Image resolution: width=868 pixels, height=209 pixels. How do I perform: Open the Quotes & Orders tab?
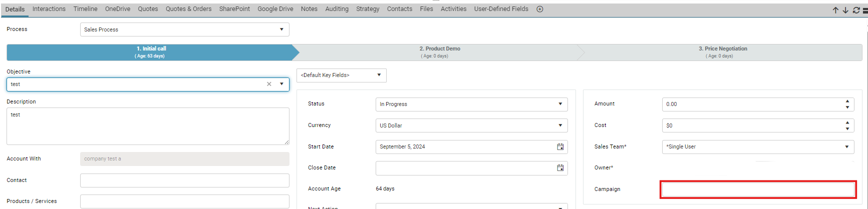(188, 9)
